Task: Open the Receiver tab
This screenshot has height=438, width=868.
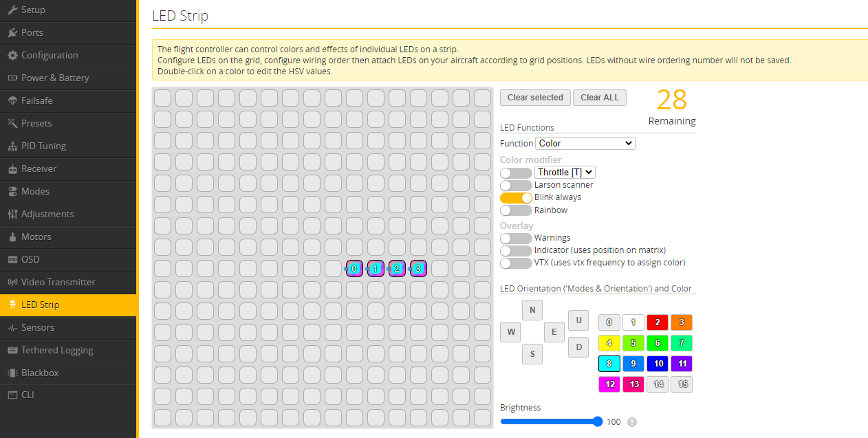Action: (39, 168)
